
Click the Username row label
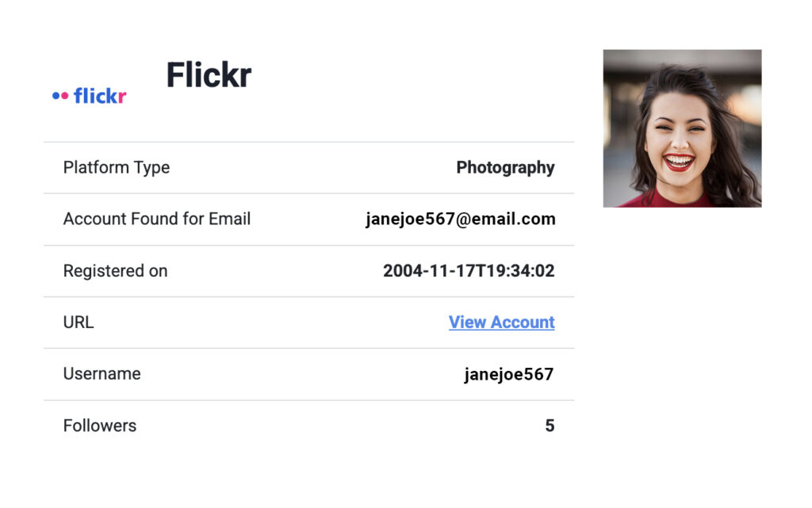tap(102, 374)
